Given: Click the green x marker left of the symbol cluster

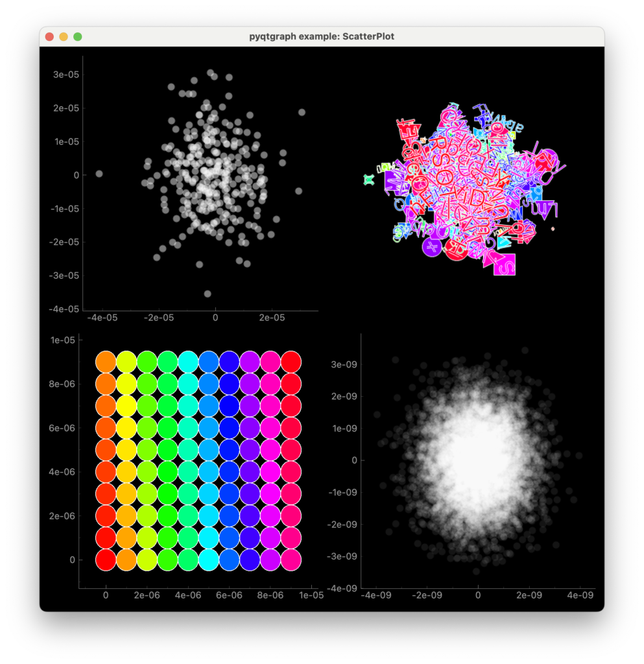Looking at the screenshot, I should point(369,180).
